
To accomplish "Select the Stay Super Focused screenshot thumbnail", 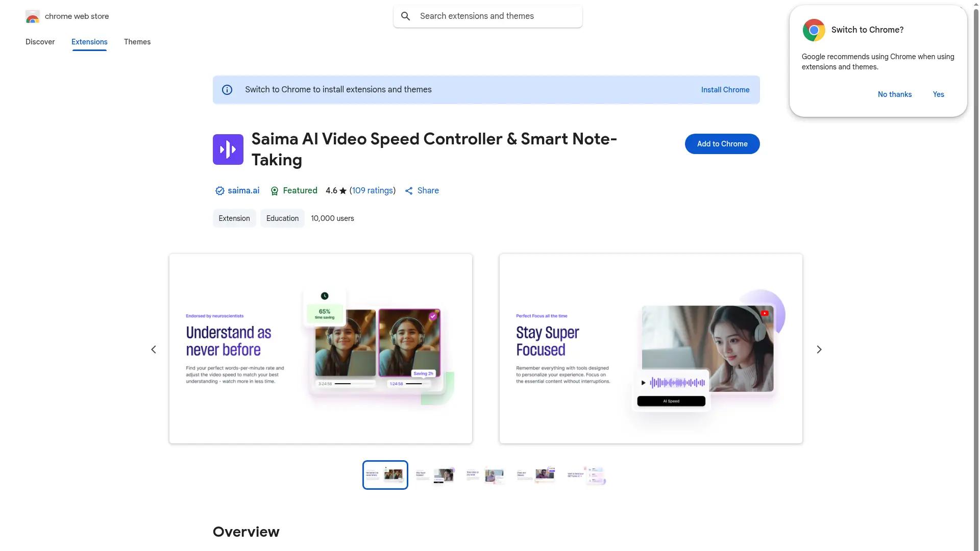I will pyautogui.click(x=435, y=474).
